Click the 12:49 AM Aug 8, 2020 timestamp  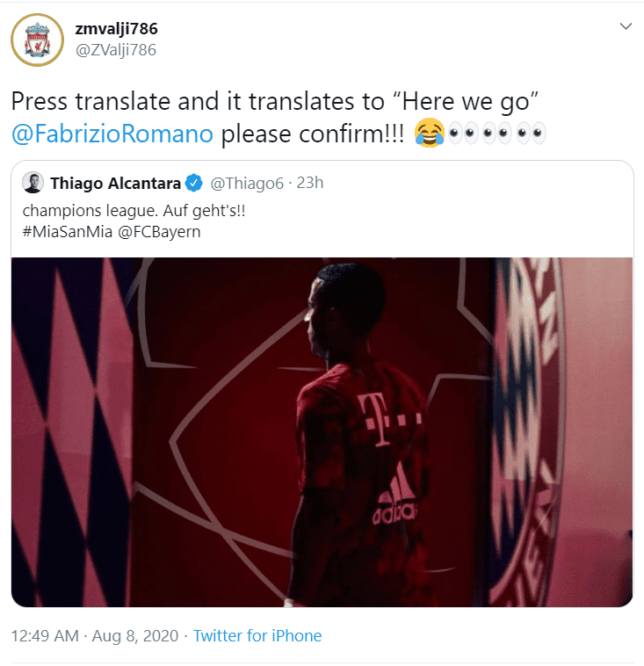94,636
